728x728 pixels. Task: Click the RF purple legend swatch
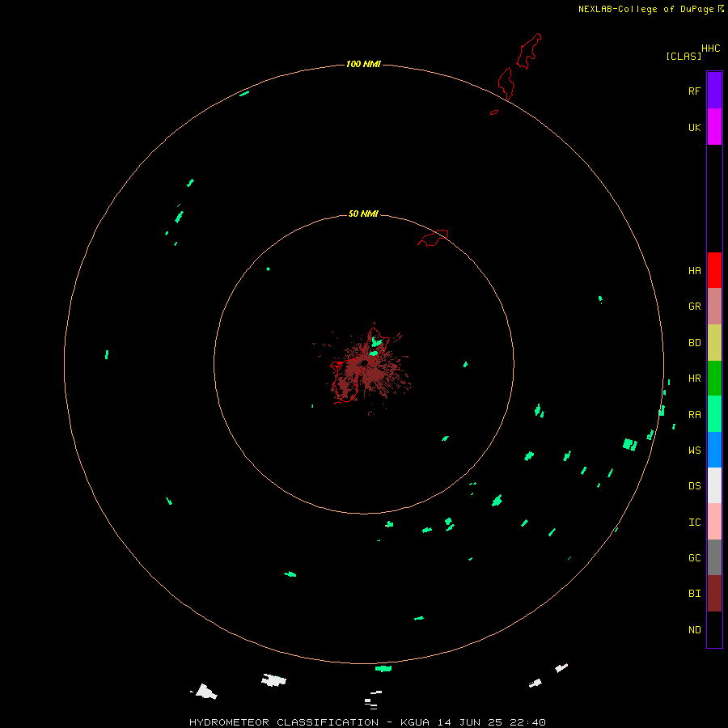[714, 91]
